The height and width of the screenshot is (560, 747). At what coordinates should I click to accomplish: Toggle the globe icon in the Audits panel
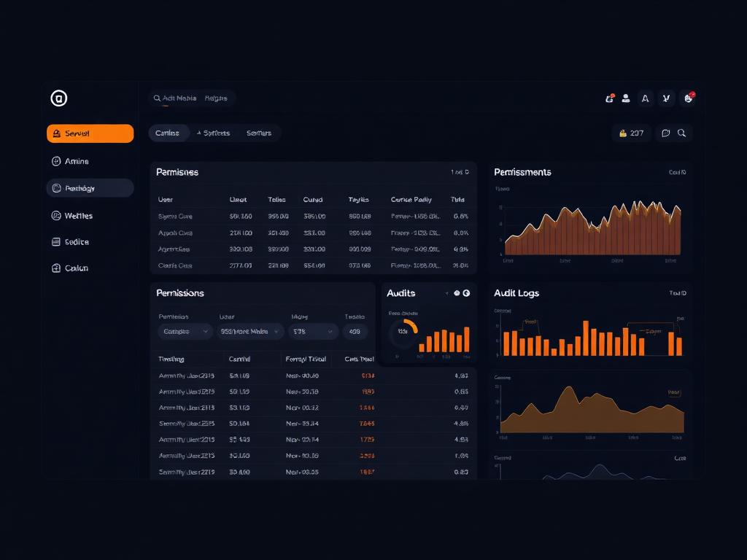click(467, 293)
